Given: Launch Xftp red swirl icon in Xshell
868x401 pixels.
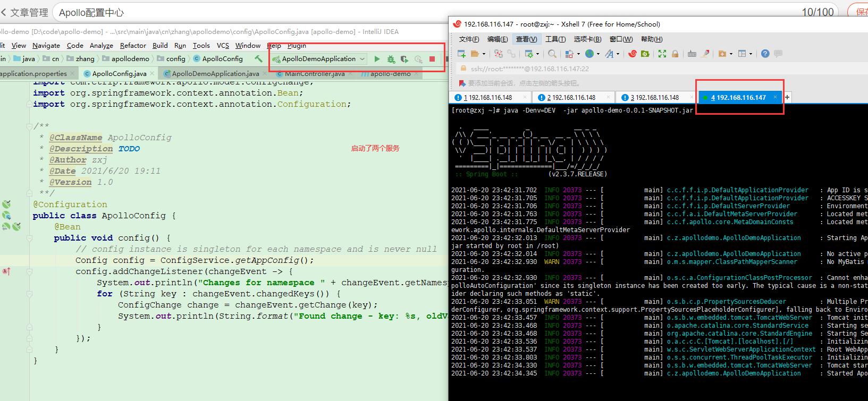Looking at the screenshot, I should coord(632,54).
